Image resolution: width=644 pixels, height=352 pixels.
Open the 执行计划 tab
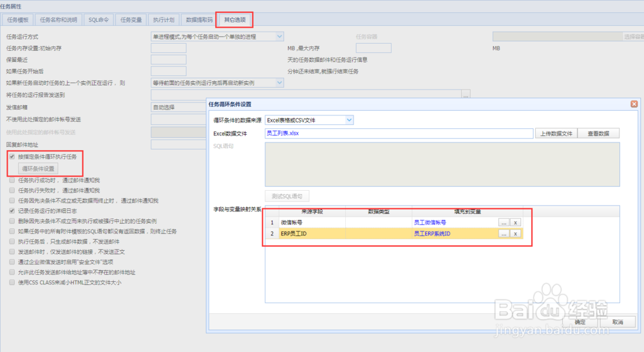pos(164,20)
